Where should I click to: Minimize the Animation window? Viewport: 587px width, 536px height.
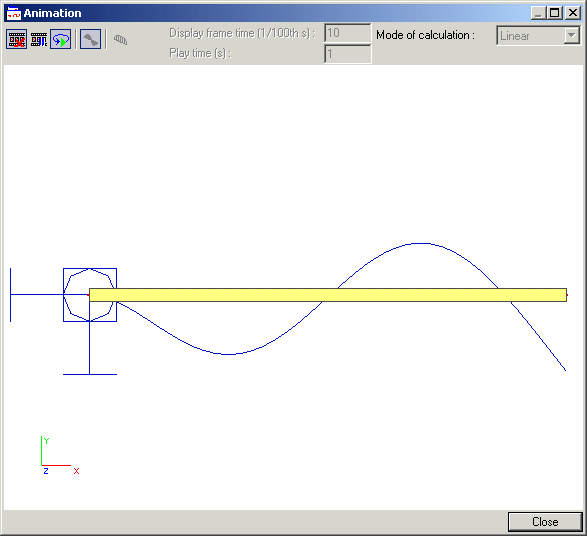[x=538, y=13]
